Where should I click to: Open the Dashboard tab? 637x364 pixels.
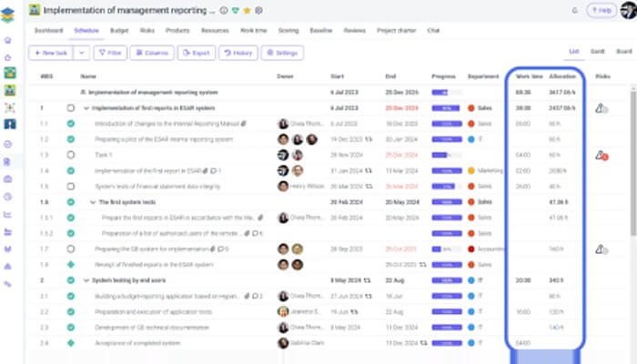coord(48,30)
